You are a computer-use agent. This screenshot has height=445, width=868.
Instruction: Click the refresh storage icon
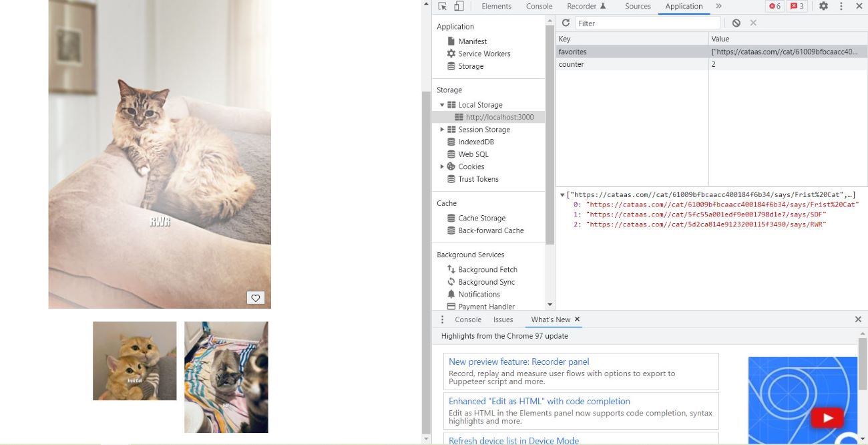566,23
